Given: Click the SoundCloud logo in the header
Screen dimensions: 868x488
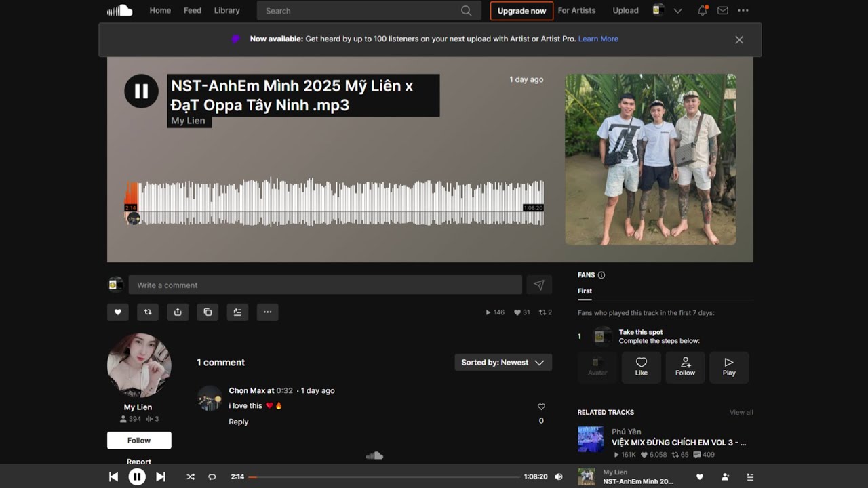Looking at the screenshot, I should [119, 10].
